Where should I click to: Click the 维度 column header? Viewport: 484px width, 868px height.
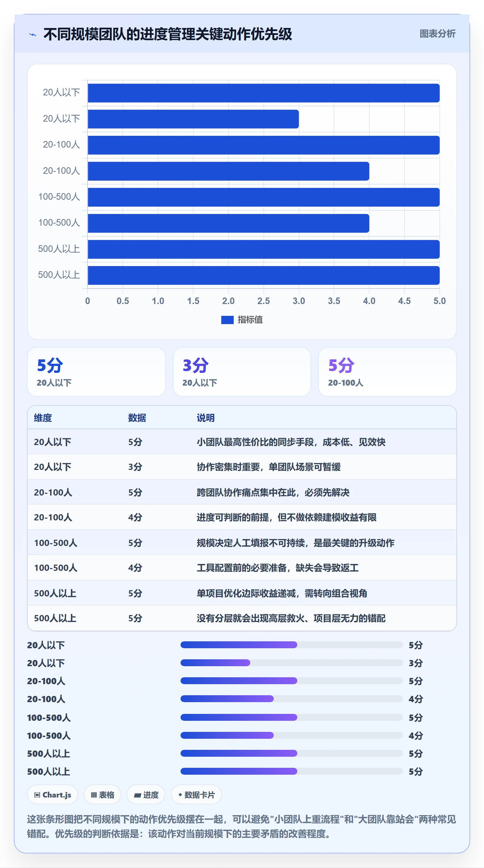tap(43, 418)
